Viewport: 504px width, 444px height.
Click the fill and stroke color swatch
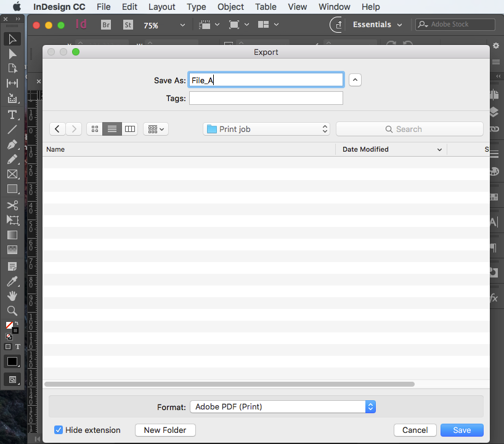point(12,326)
